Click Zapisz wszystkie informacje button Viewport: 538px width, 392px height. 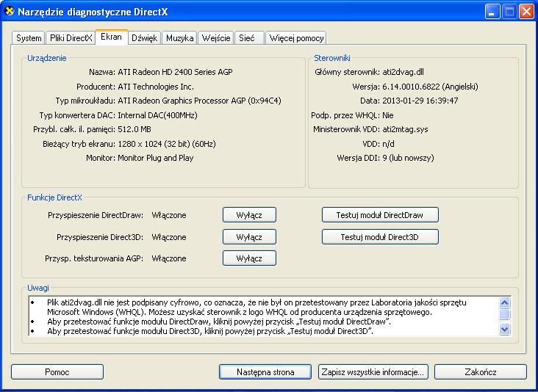point(373,372)
